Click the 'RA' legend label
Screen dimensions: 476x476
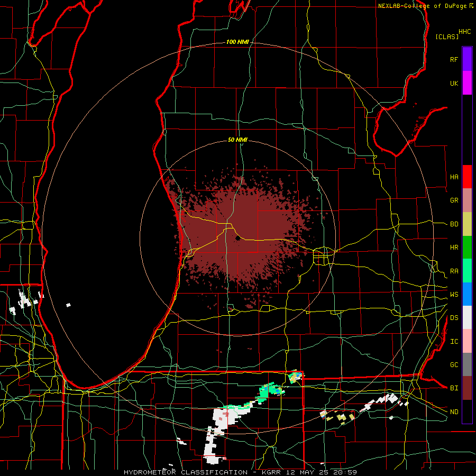point(454,271)
